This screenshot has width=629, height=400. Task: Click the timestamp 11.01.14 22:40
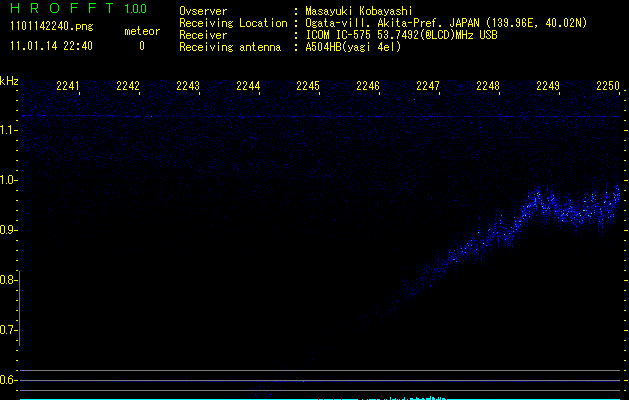[x=51, y=46]
